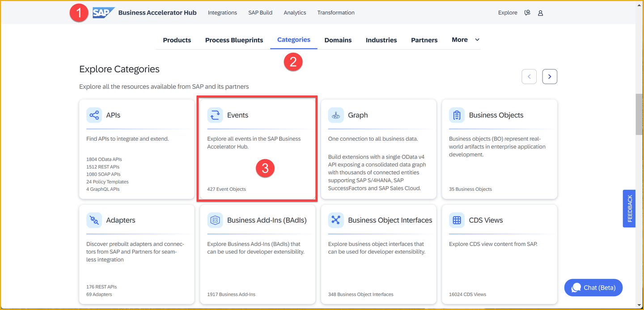Open the Integrations menu

click(x=222, y=13)
